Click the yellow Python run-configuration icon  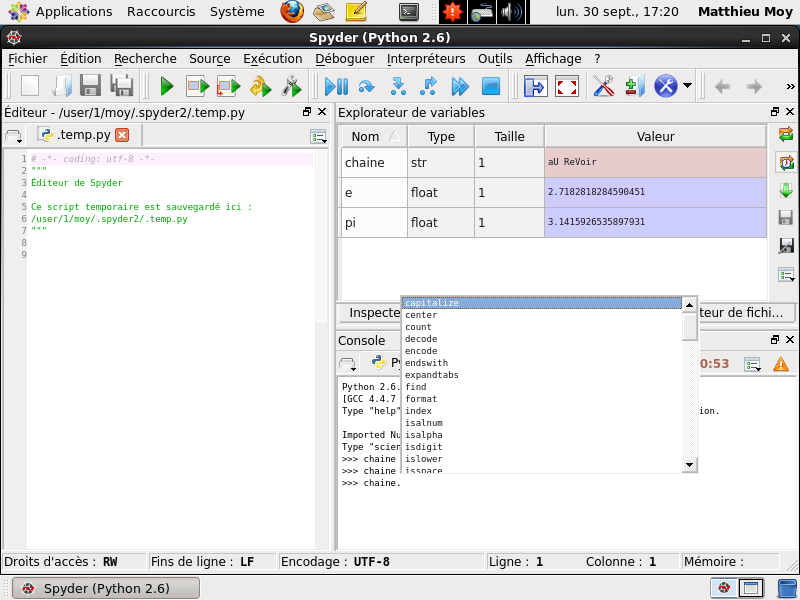click(260, 86)
